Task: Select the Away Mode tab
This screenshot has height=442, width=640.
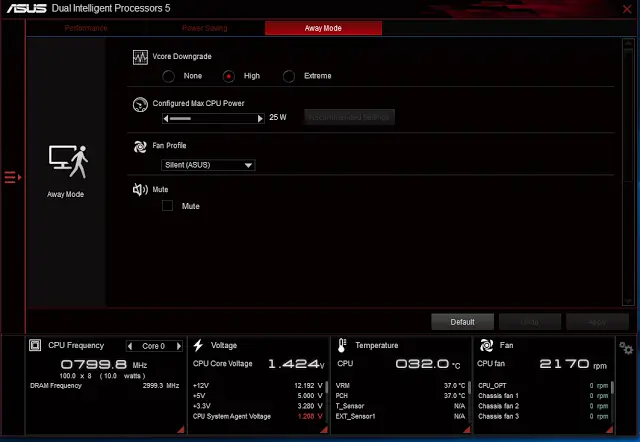Action: [x=323, y=28]
